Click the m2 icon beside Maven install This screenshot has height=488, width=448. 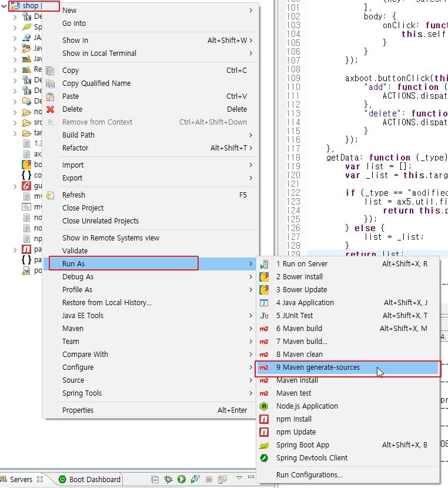tap(264, 380)
